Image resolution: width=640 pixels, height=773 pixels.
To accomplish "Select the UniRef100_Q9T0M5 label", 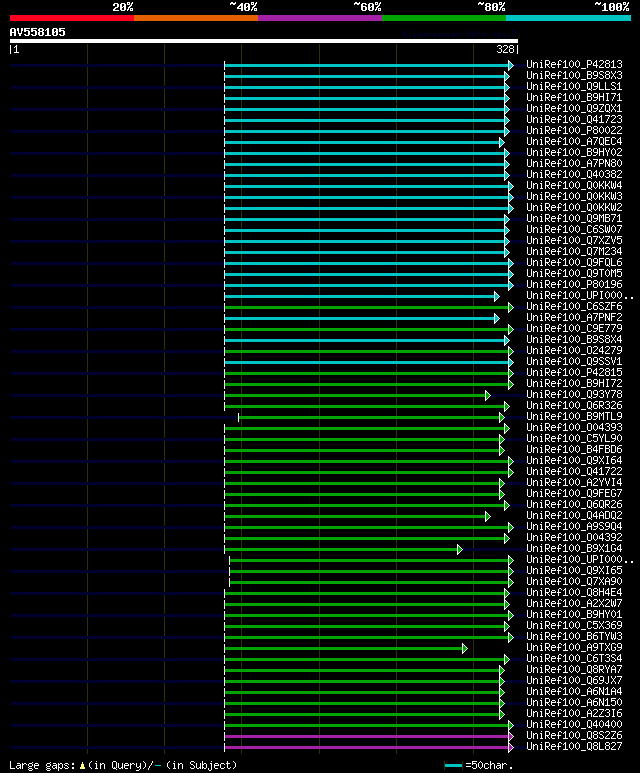I will (574, 274).
